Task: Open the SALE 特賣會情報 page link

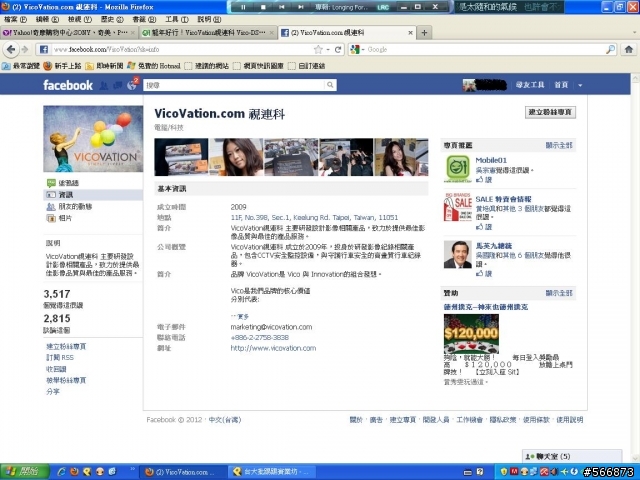Action: [x=503, y=199]
